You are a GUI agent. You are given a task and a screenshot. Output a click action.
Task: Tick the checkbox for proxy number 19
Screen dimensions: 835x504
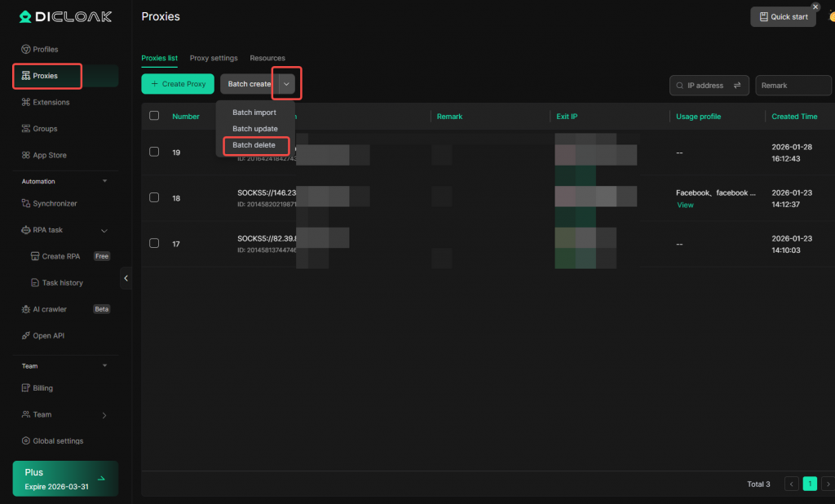click(x=154, y=152)
